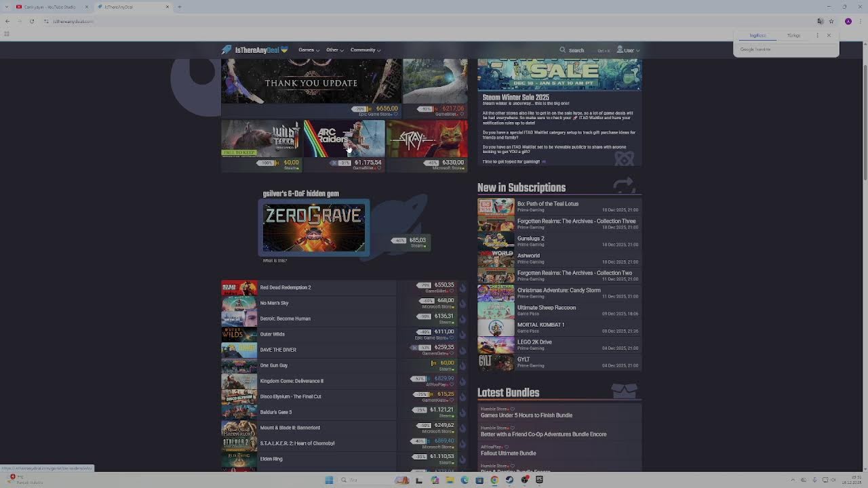This screenshot has height=488, width=868.
Task: Click flame icon for DAVE THE DIVER
Action: click(x=462, y=350)
